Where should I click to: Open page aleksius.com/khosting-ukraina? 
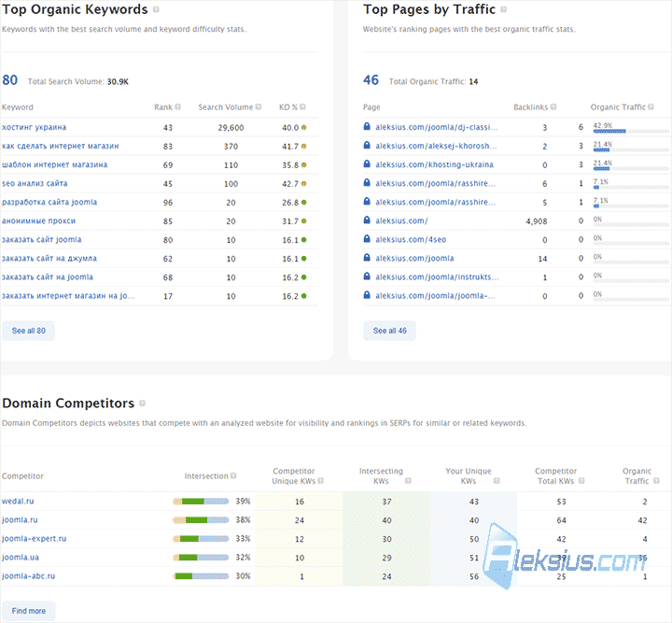coord(434,164)
